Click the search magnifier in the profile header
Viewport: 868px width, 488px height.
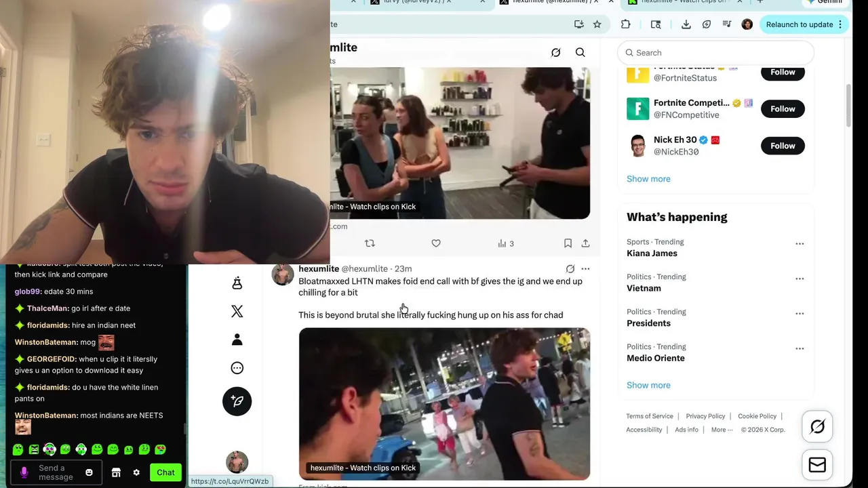[580, 53]
